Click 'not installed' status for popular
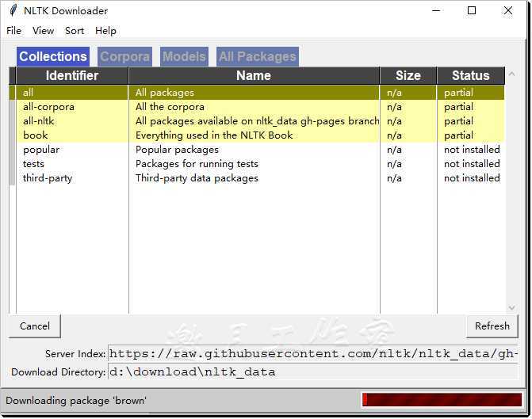 pyautogui.click(x=472, y=150)
